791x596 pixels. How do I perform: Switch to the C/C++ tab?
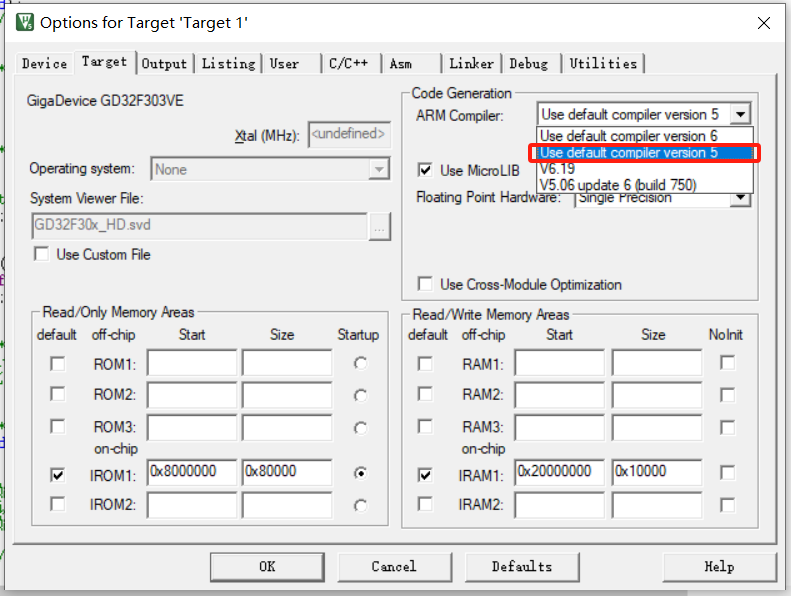(349, 64)
